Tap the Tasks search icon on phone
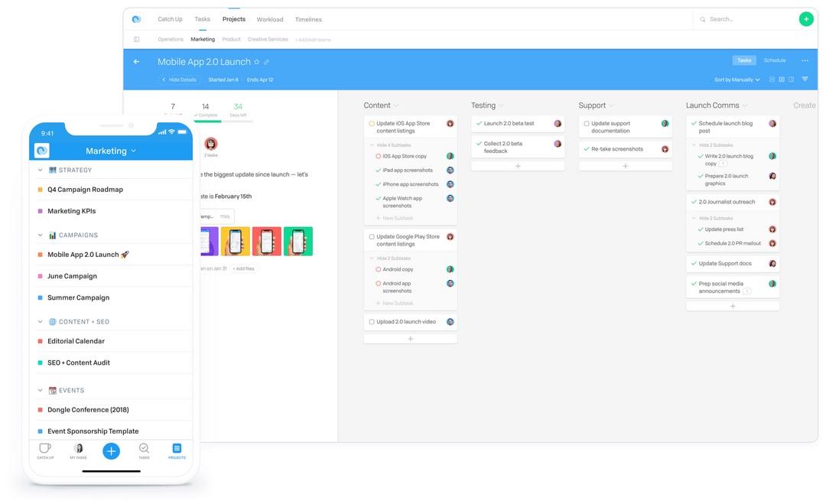The width and height of the screenshot is (829, 504). [144, 448]
